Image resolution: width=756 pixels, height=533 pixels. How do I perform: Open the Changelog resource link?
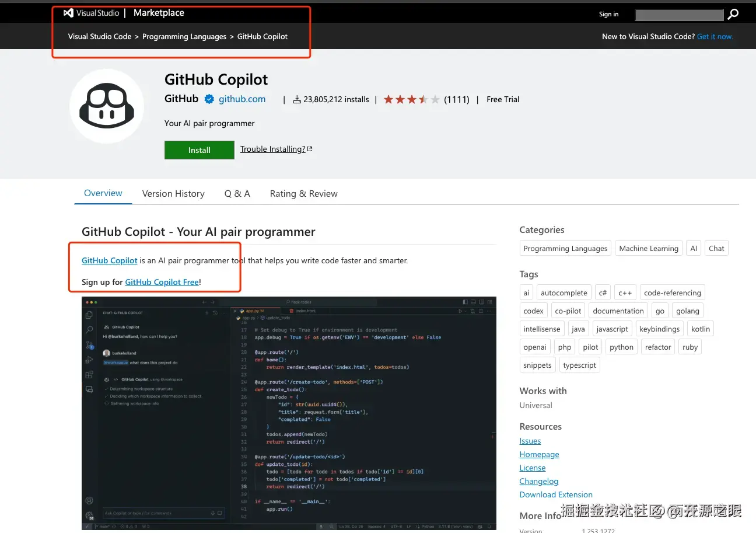click(x=539, y=481)
